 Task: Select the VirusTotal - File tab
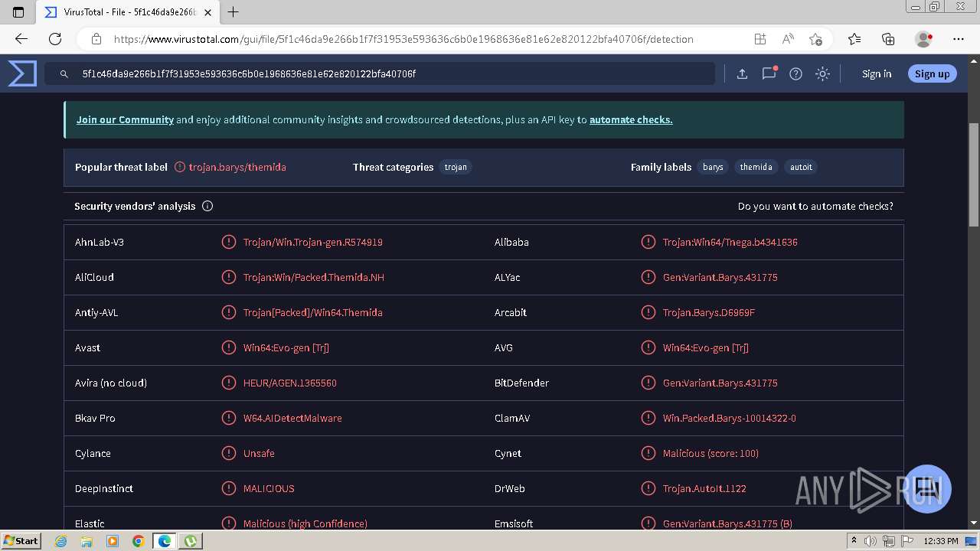127,12
